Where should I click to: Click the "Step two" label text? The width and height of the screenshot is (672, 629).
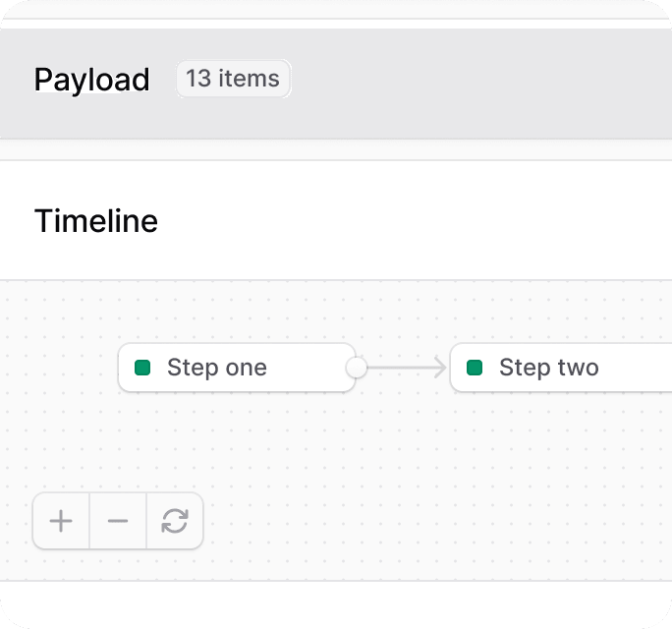click(549, 368)
